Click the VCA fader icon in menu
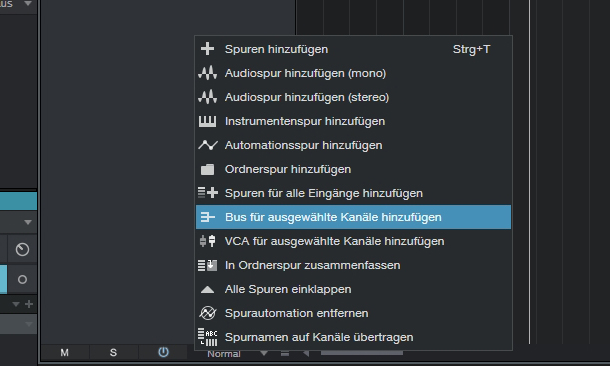Viewport: 610px width, 366px height. click(207, 241)
